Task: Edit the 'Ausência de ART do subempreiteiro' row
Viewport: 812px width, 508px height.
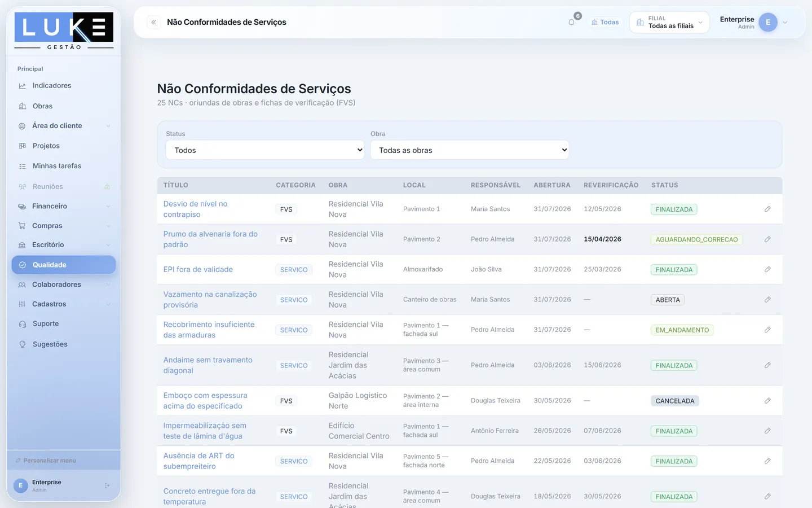Action: [767, 461]
